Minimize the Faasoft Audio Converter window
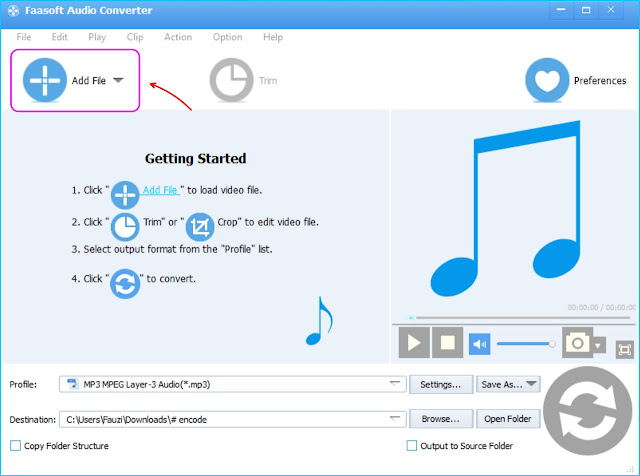This screenshot has height=476, width=640. (x=561, y=10)
